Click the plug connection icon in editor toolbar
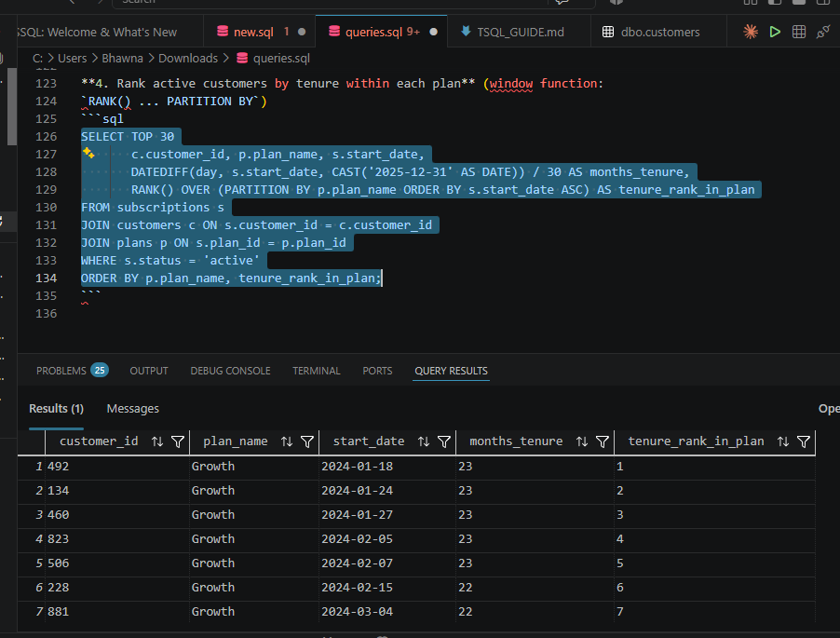 pos(823,33)
